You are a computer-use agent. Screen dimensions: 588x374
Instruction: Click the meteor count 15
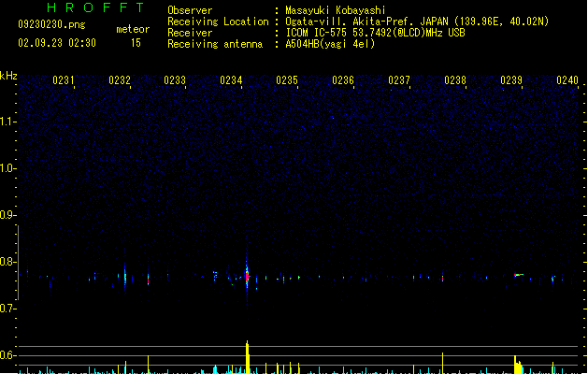pyautogui.click(x=136, y=43)
